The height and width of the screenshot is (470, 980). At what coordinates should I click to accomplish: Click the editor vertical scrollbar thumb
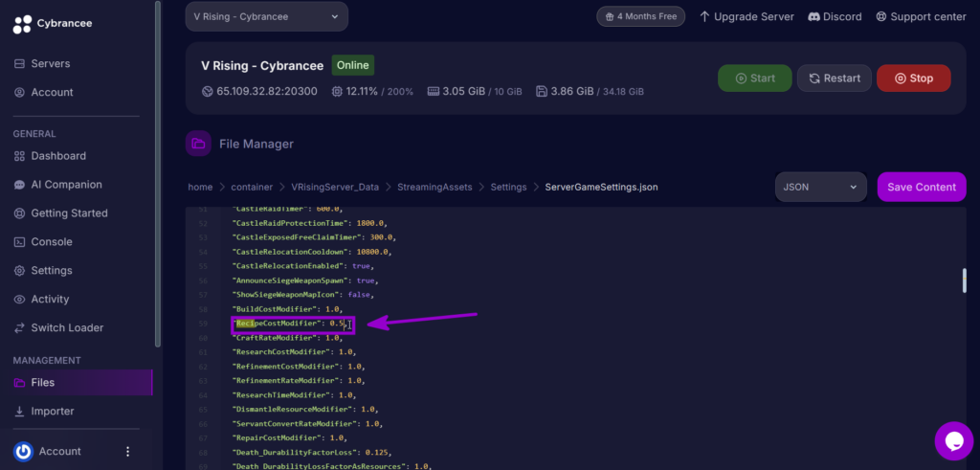point(965,280)
